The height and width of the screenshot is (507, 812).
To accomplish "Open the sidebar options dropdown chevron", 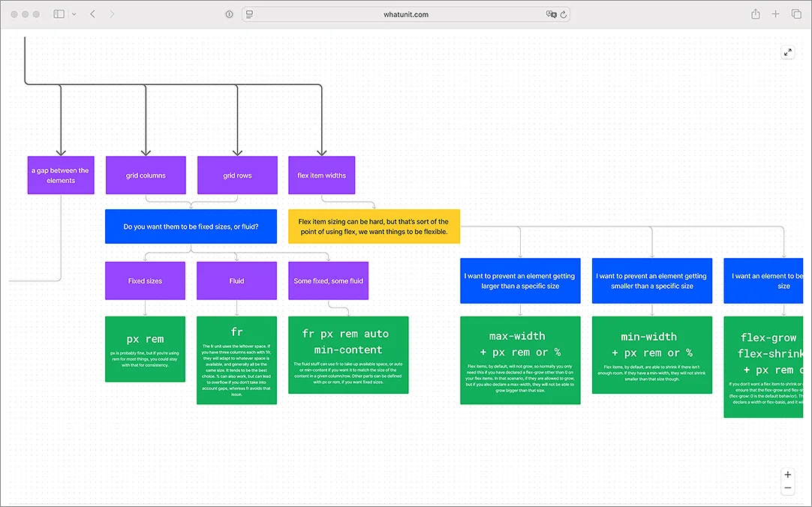I will coord(74,14).
